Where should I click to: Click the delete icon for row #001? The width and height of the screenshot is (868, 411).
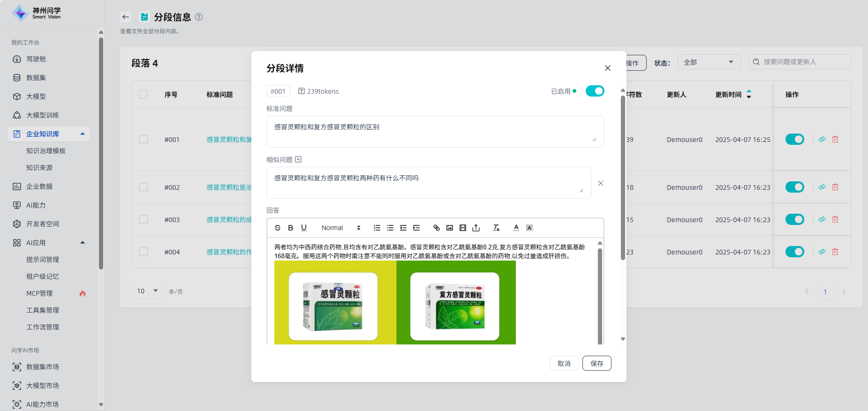(x=835, y=139)
